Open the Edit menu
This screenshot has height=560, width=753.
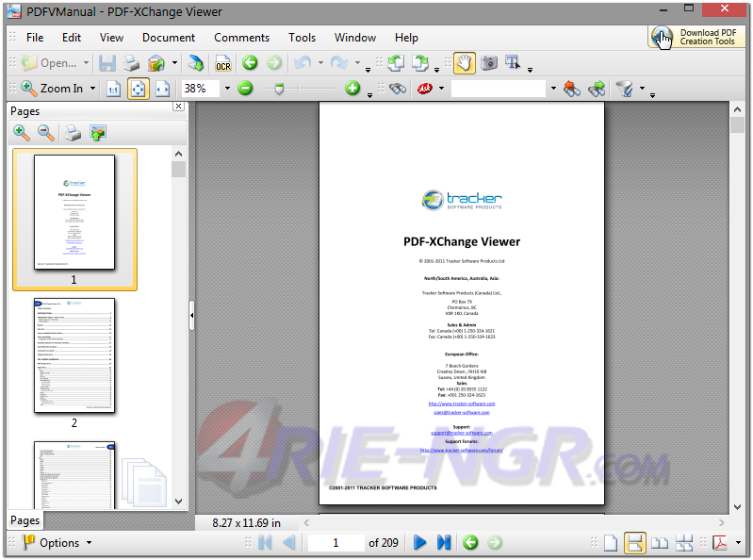point(72,38)
